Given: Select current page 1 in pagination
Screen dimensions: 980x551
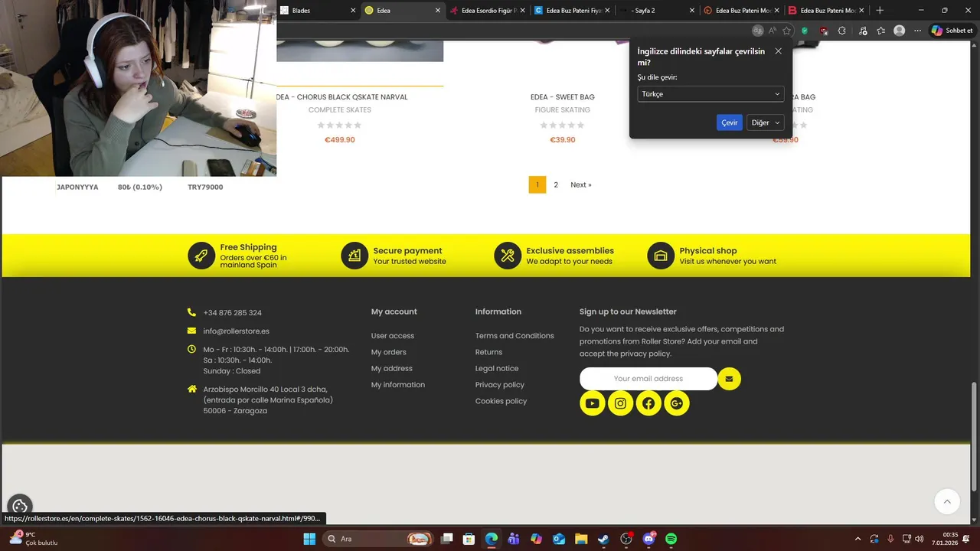Looking at the screenshot, I should (537, 184).
